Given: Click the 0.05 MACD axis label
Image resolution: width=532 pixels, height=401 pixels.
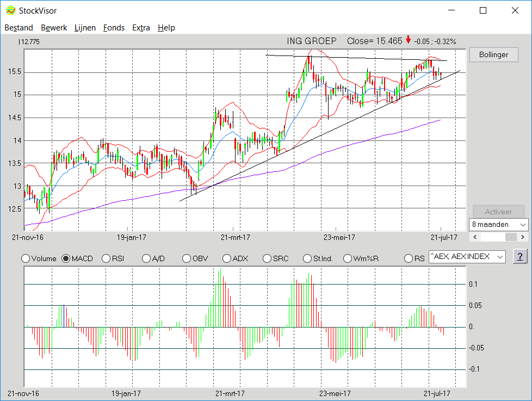Looking at the screenshot, I should (x=475, y=305).
